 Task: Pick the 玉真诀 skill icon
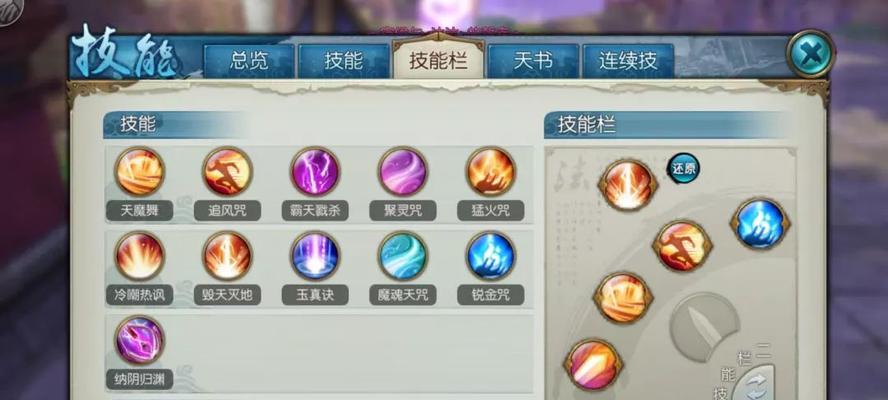point(315,256)
